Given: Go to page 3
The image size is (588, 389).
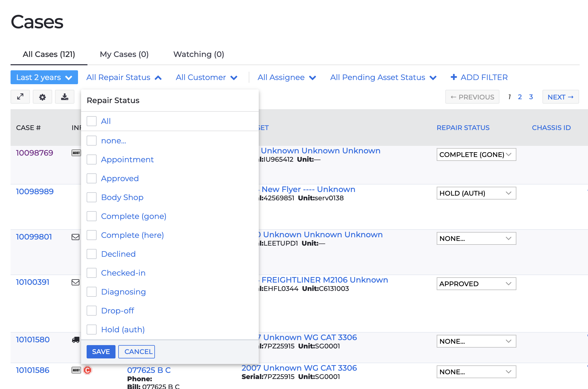Looking at the screenshot, I should click(531, 97).
